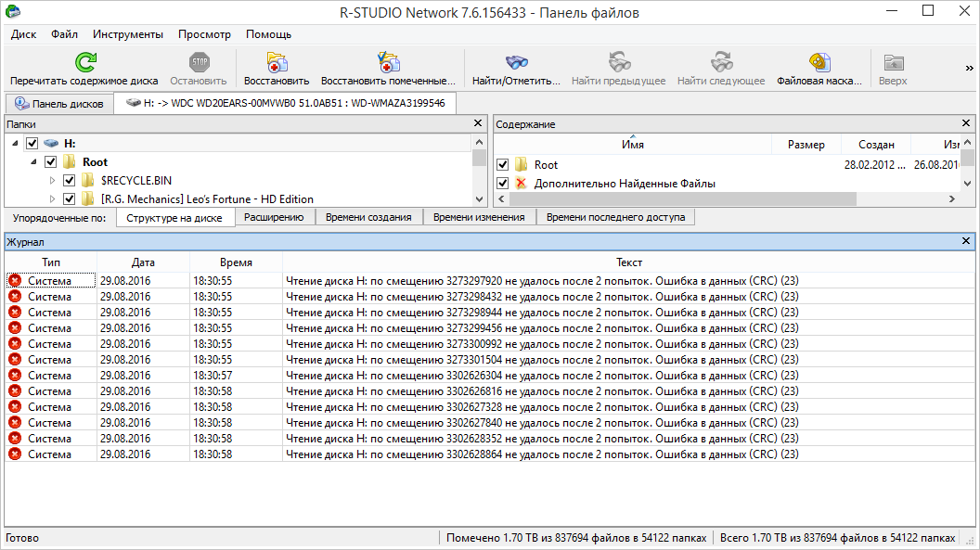Open the Диск menu
The image size is (980, 550).
[x=24, y=34]
